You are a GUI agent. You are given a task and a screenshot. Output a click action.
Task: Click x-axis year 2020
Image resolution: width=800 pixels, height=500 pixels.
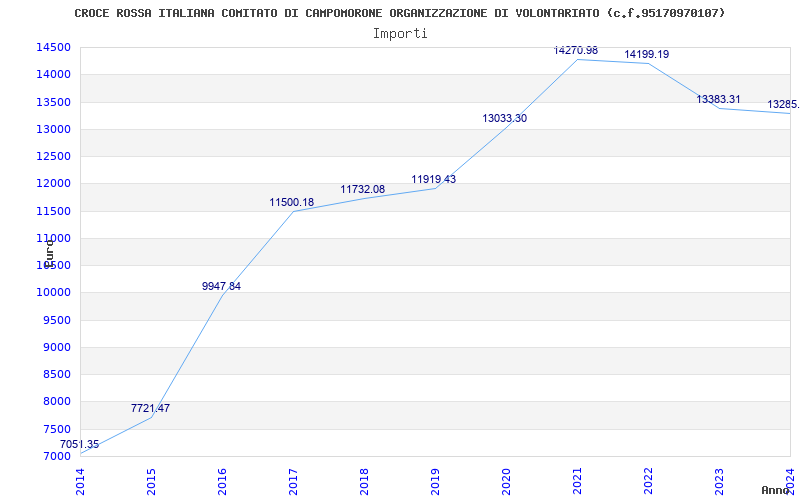pos(506,482)
